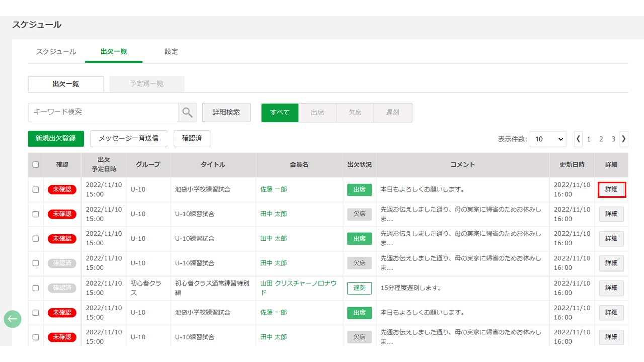Go to page 2
644x362 pixels.
[x=601, y=139]
